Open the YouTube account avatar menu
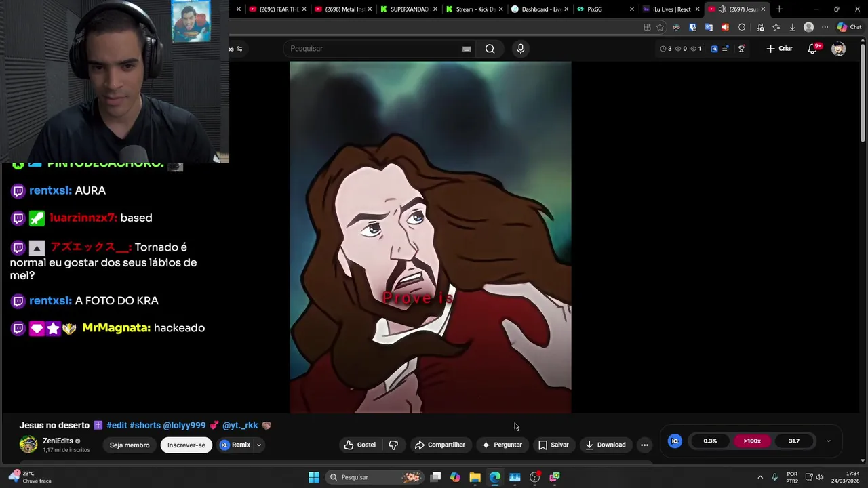Image resolution: width=868 pixels, height=488 pixels. tap(839, 49)
